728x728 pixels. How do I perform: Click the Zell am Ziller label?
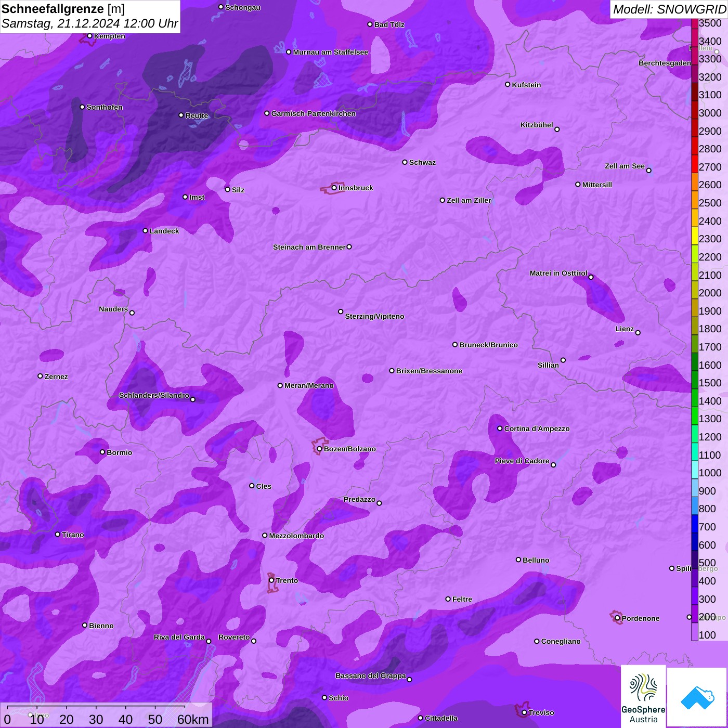point(469,200)
